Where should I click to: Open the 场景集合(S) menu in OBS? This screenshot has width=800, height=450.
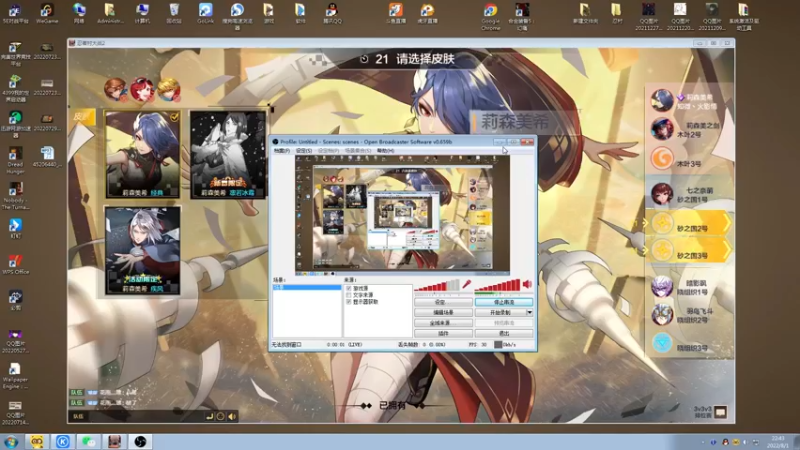358,151
